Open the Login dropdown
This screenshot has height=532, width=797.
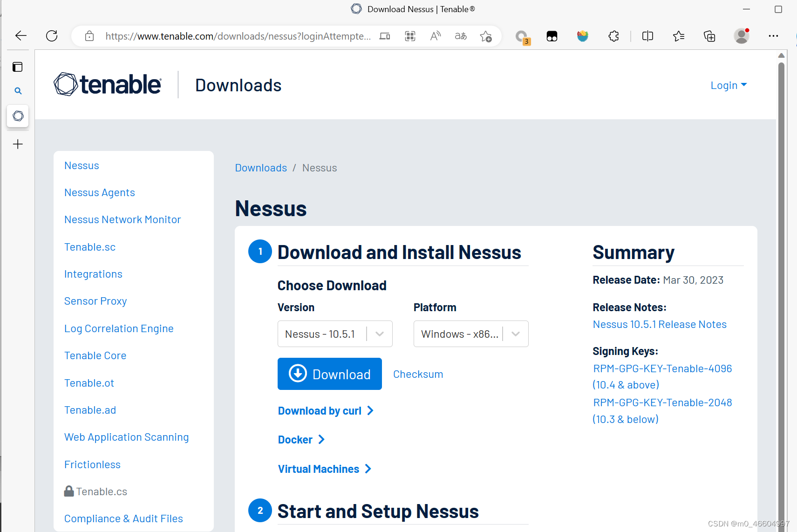click(729, 85)
